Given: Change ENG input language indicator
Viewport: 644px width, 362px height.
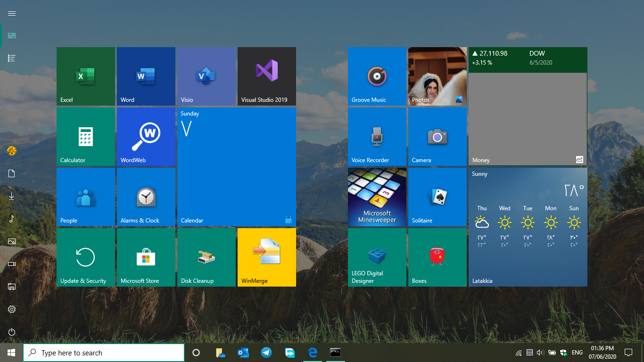Looking at the screenshot, I should point(577,353).
